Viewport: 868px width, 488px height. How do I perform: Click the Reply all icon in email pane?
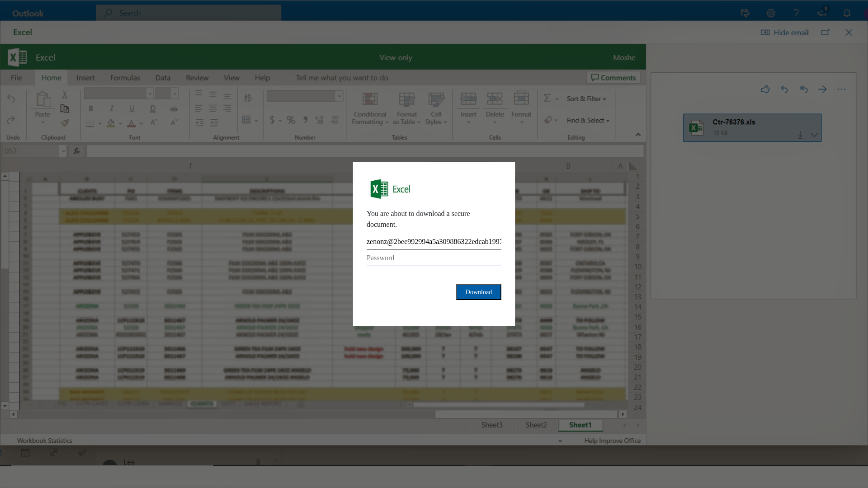point(803,89)
